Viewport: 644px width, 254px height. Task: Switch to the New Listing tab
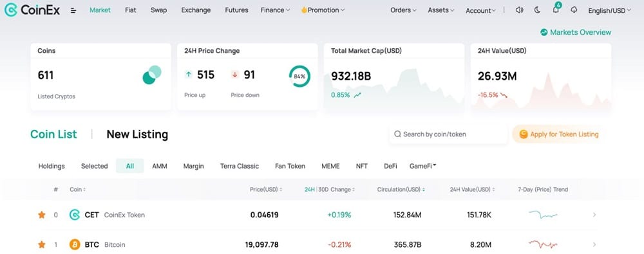[x=137, y=134]
